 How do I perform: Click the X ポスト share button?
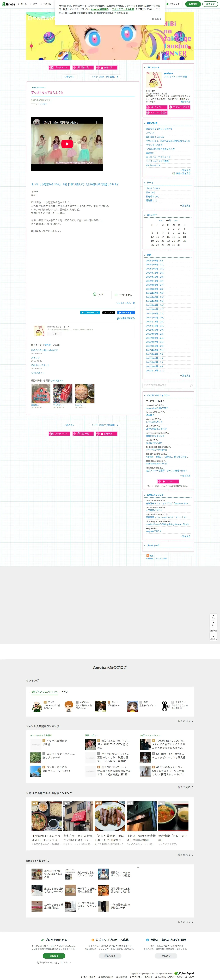coord(108,313)
